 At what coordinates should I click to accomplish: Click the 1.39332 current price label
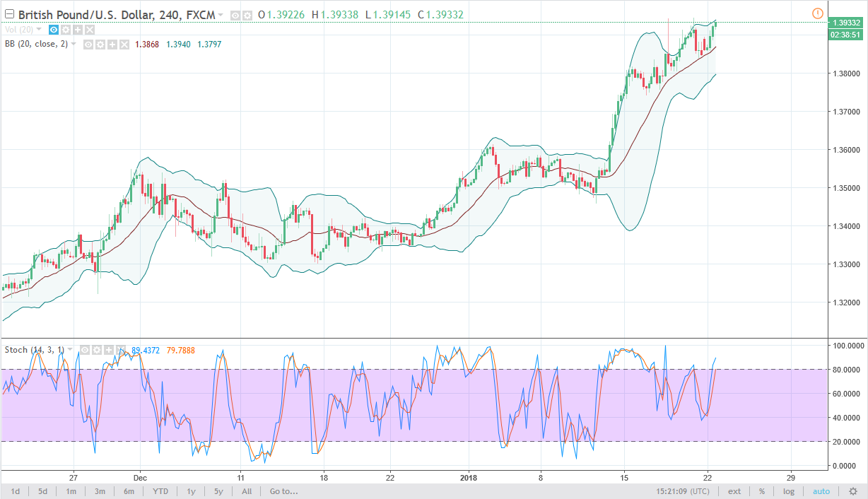click(845, 23)
